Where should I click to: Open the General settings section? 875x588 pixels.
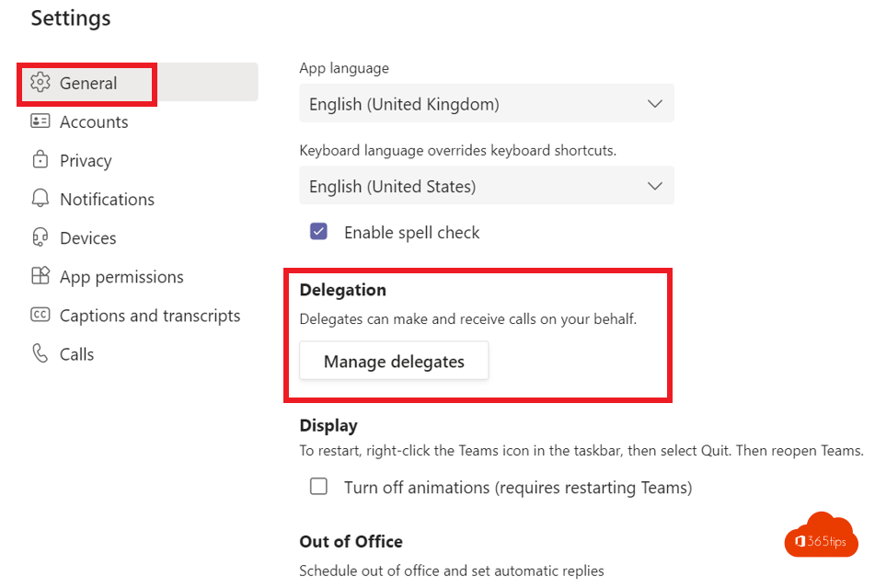pos(138,83)
